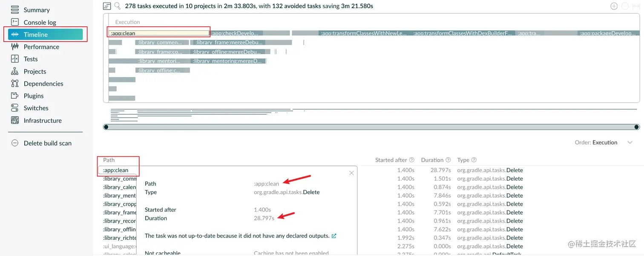
Task: Select :library_mentoring:mergeD... timeline bar
Action: click(x=229, y=61)
